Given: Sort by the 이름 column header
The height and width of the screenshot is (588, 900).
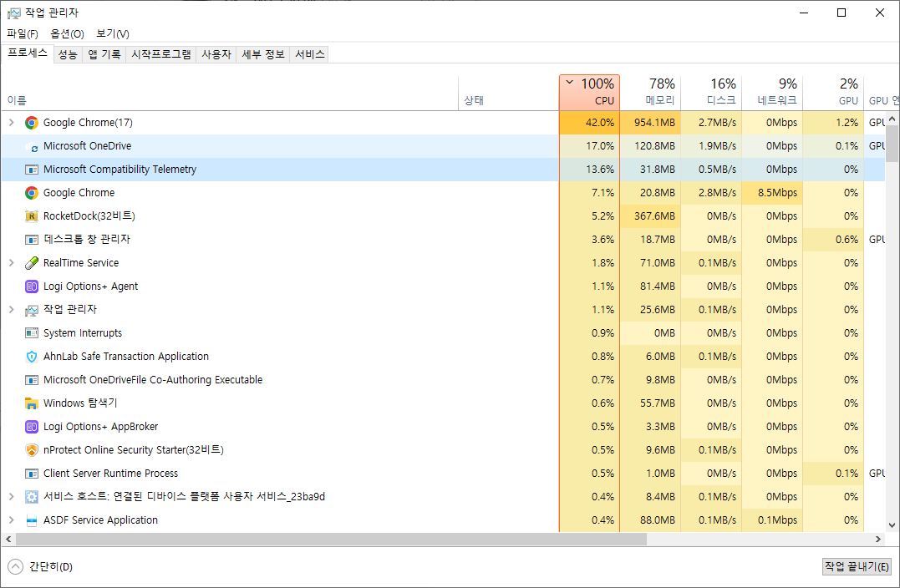Looking at the screenshot, I should click(230, 93).
